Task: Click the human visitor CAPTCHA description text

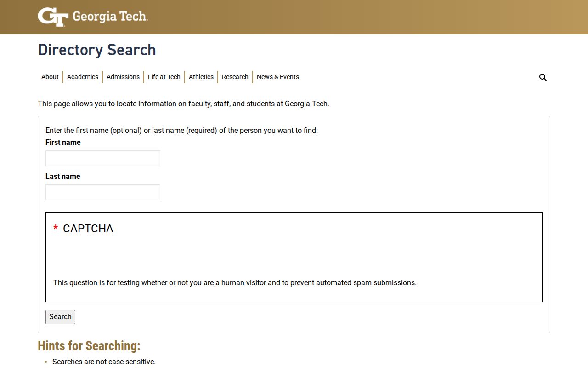Action: [x=235, y=282]
